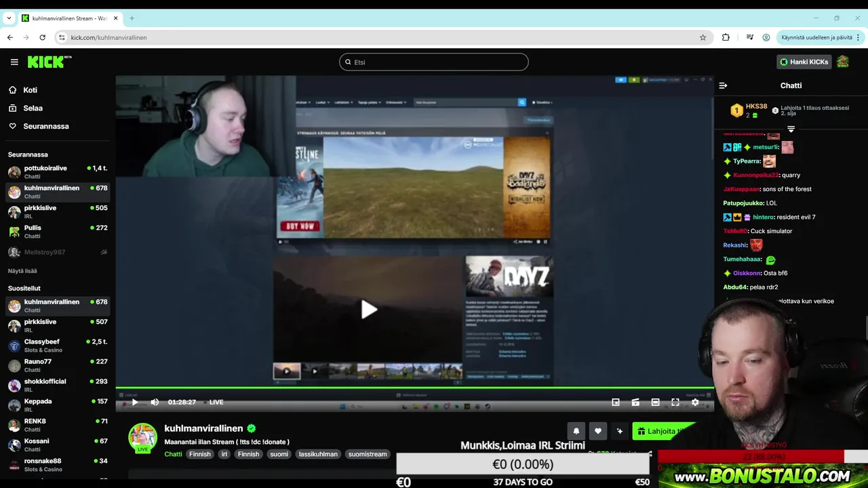
Task: Open the user profile avatar in the top right
Action: tap(842, 62)
